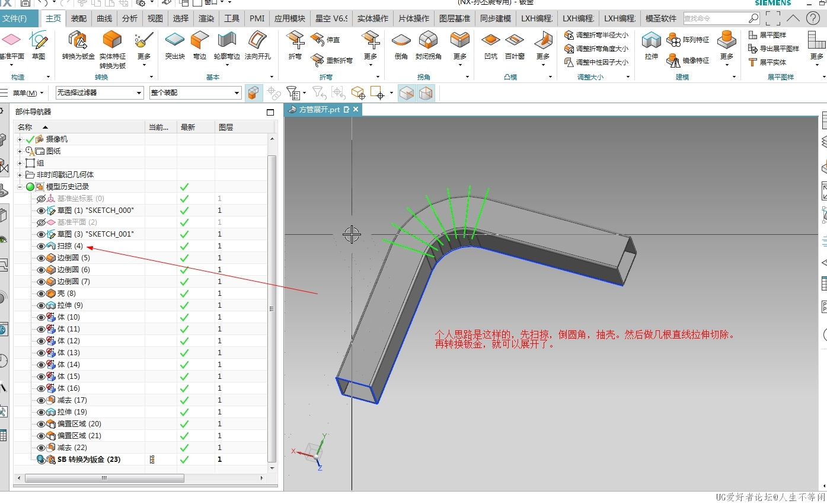Viewport: 827px width, 504px height.
Task: Click 调整折弯半径大小 tool
Action: (x=596, y=35)
